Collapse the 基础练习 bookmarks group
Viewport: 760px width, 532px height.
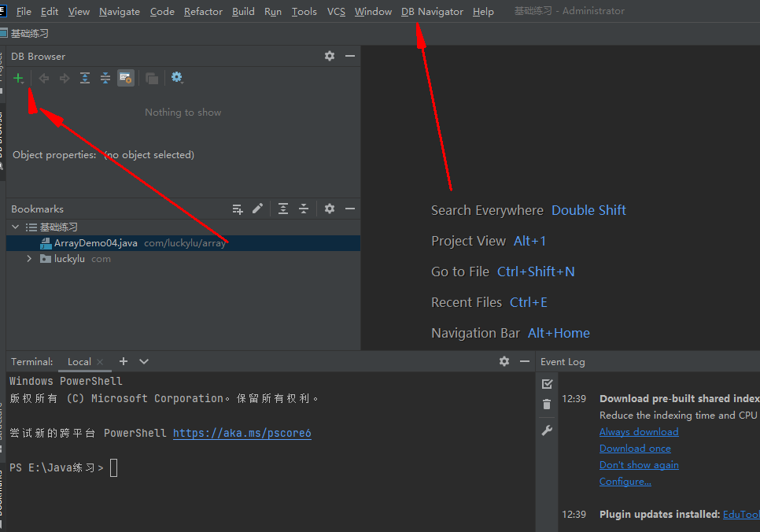15,227
